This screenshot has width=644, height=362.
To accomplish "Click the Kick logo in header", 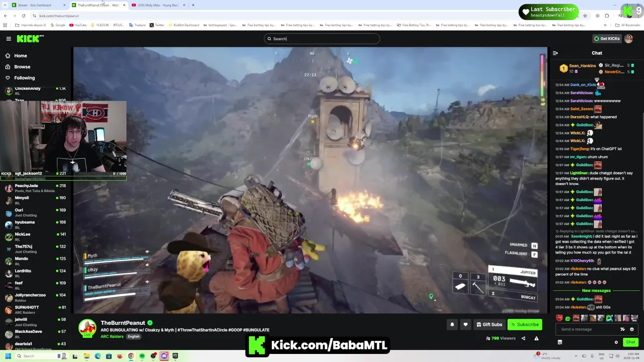I will click(30, 39).
